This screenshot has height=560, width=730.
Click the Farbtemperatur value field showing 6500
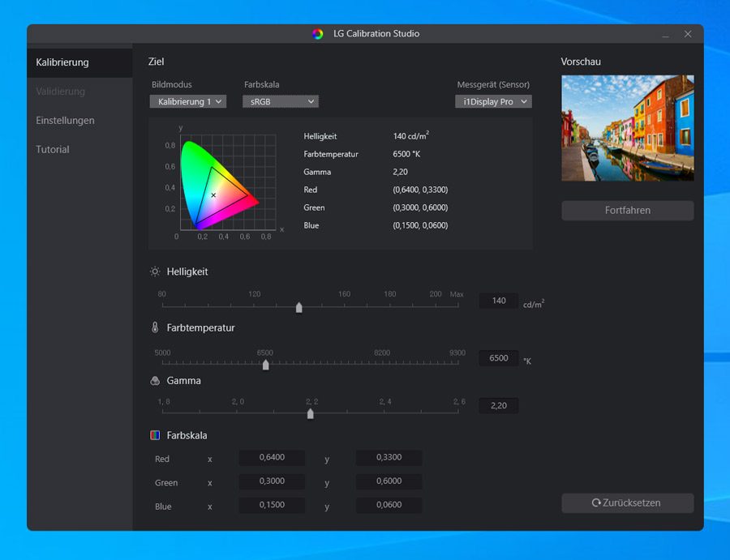click(x=499, y=358)
